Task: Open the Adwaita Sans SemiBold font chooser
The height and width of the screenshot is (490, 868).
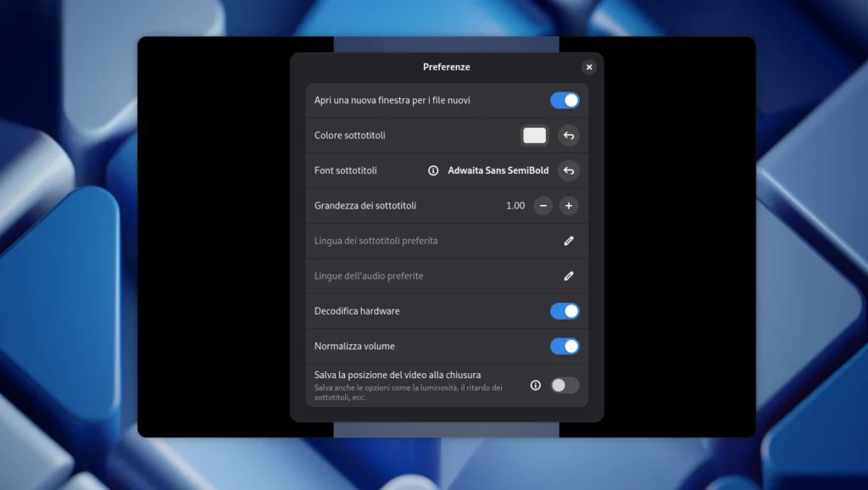Action: pos(498,170)
